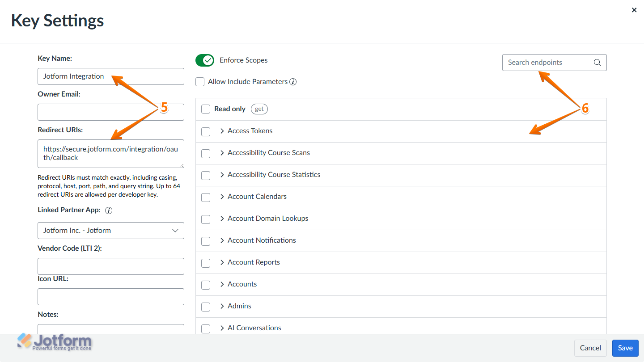Open the Linked Partner App dropdown
Viewport: 644px width, 362px height.
[x=111, y=231]
